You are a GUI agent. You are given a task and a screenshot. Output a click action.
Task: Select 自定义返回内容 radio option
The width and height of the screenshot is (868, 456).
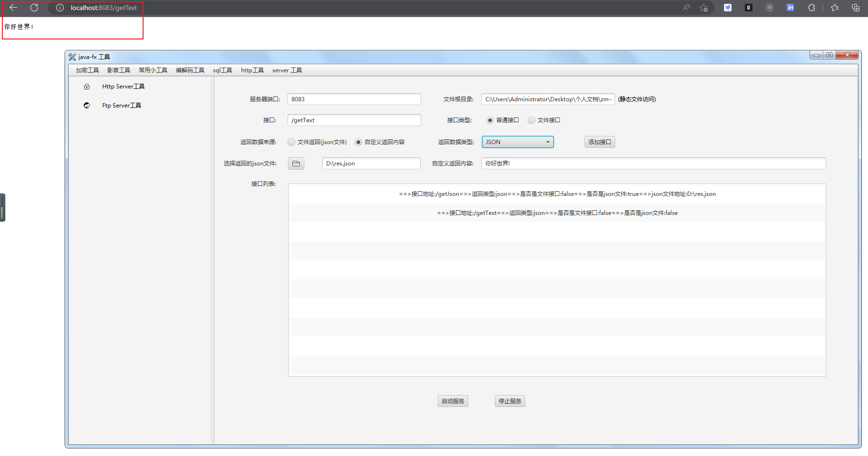(x=358, y=142)
